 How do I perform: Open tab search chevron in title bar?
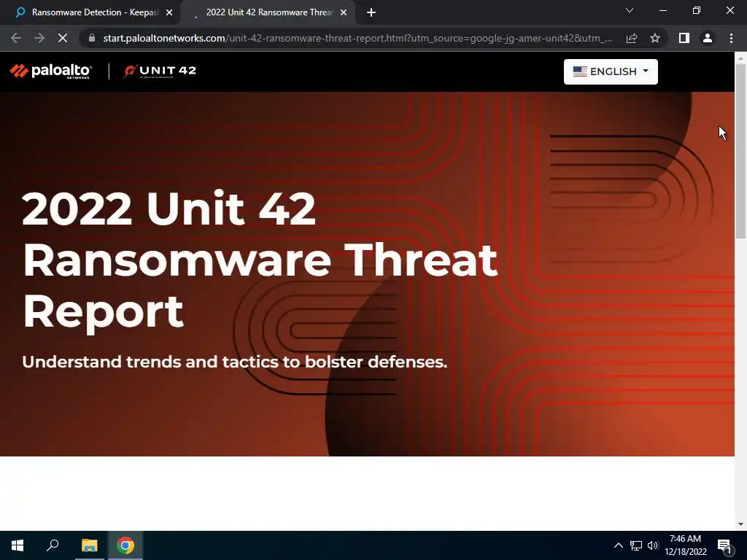630,10
